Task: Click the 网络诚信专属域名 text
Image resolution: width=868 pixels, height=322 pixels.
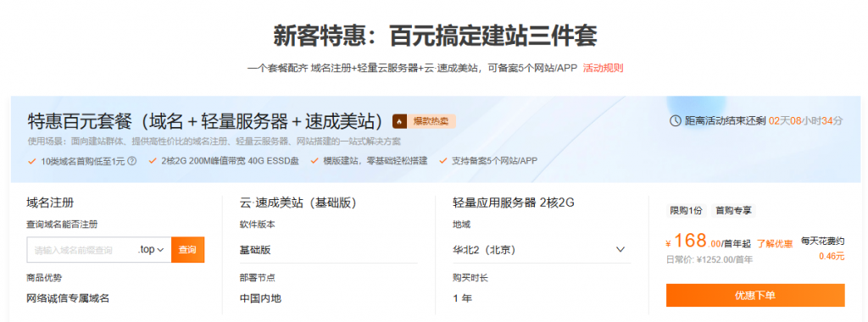Action: click(68, 298)
